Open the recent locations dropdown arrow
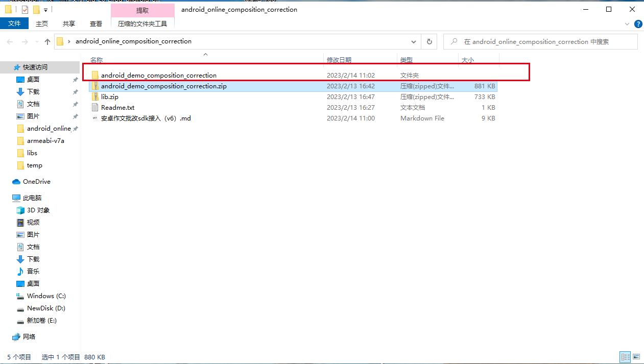This screenshot has height=364, width=644. [36, 42]
